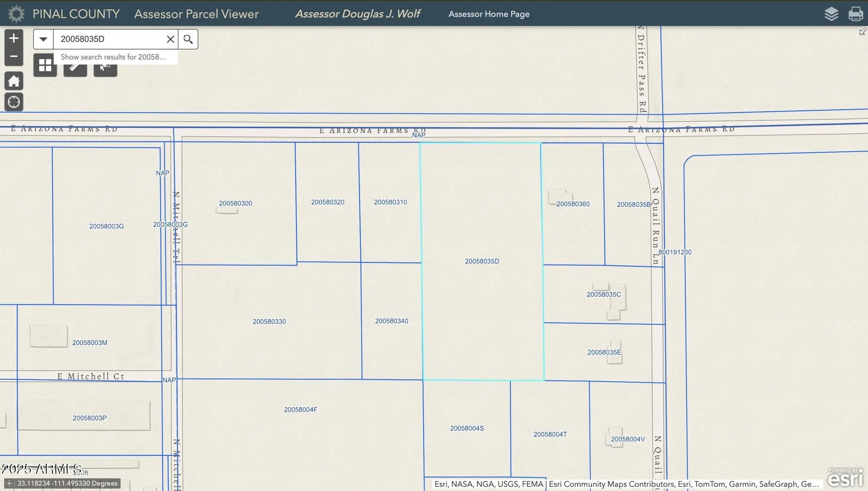Activate the my location button

pyautogui.click(x=14, y=102)
